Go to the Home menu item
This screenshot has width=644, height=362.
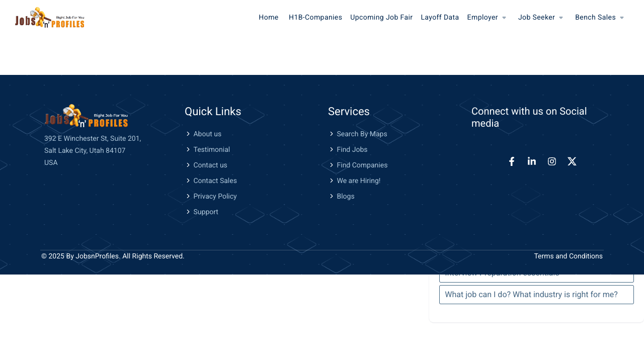tap(268, 18)
